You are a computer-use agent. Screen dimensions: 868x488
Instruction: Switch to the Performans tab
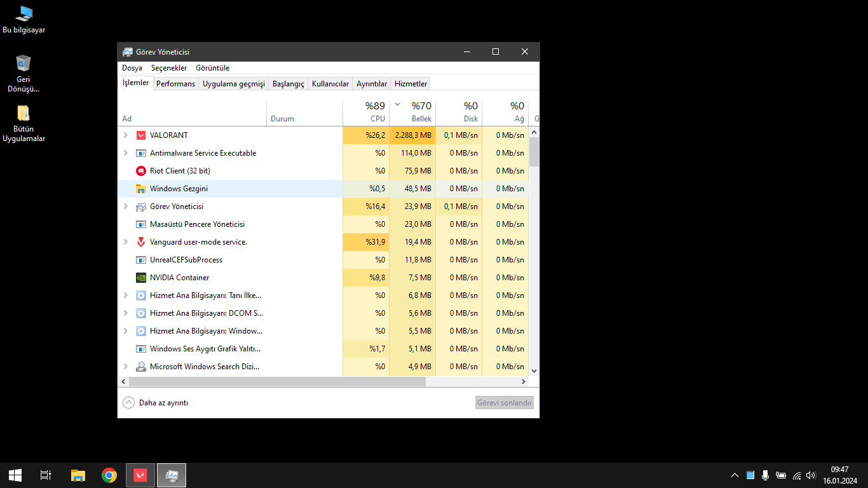176,84
